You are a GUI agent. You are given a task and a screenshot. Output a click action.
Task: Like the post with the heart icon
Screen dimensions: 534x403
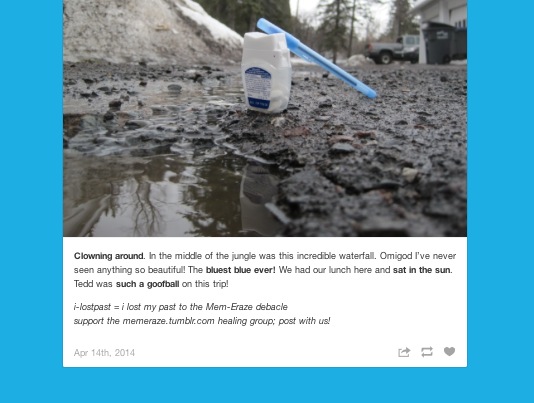pyautogui.click(x=449, y=351)
